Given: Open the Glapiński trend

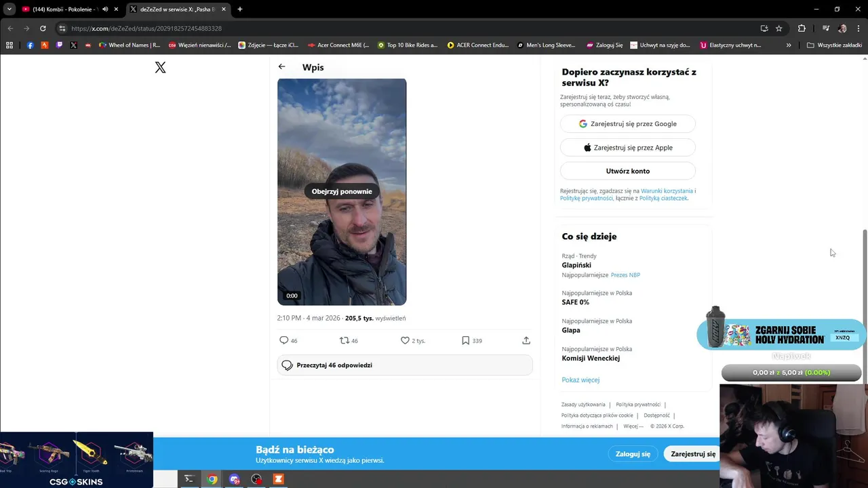Looking at the screenshot, I should (x=576, y=266).
